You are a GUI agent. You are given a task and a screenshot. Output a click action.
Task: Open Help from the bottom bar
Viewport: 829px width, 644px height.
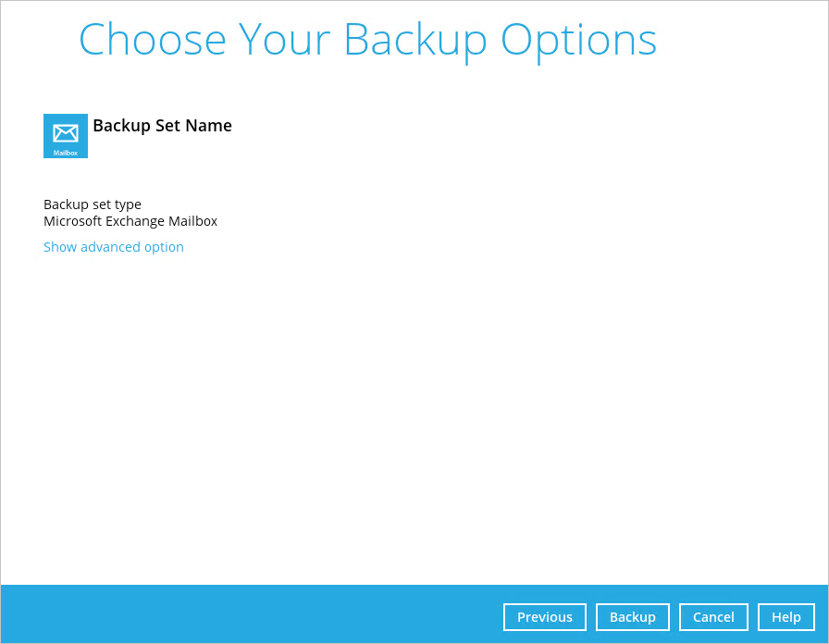(x=786, y=617)
